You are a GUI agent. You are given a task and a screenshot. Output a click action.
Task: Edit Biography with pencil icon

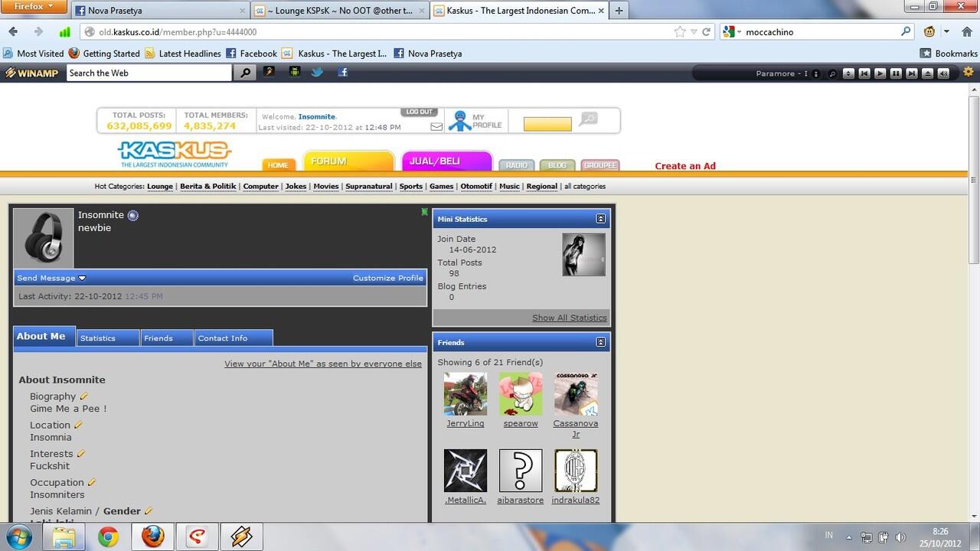coord(84,396)
